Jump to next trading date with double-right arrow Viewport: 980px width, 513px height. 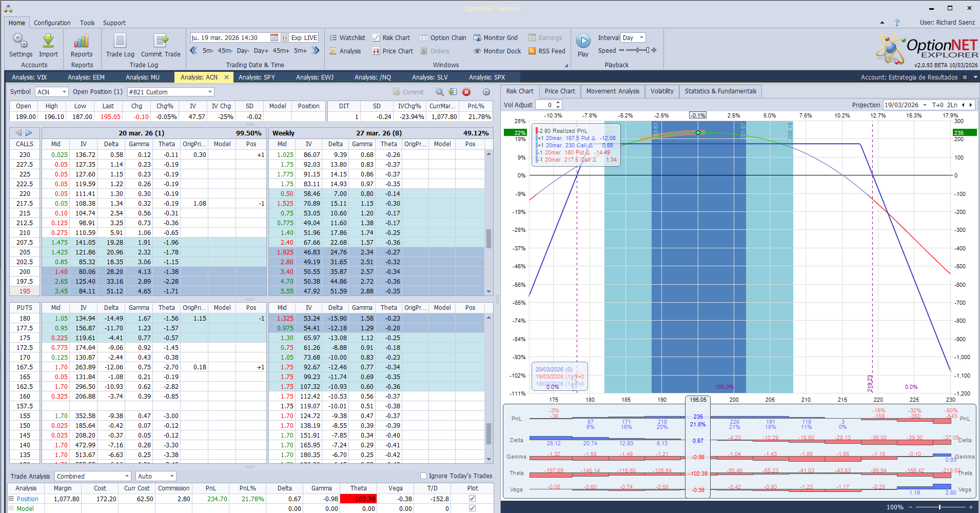coord(316,50)
